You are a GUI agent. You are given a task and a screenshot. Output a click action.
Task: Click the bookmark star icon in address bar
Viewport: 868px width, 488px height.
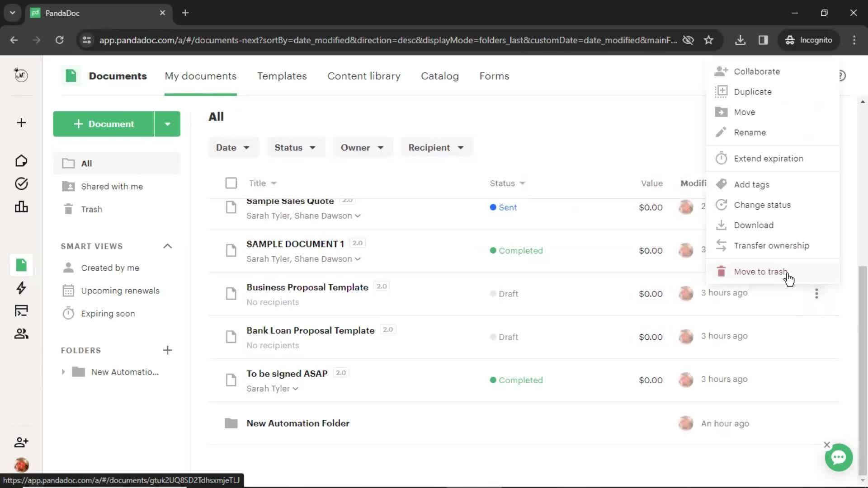(708, 40)
